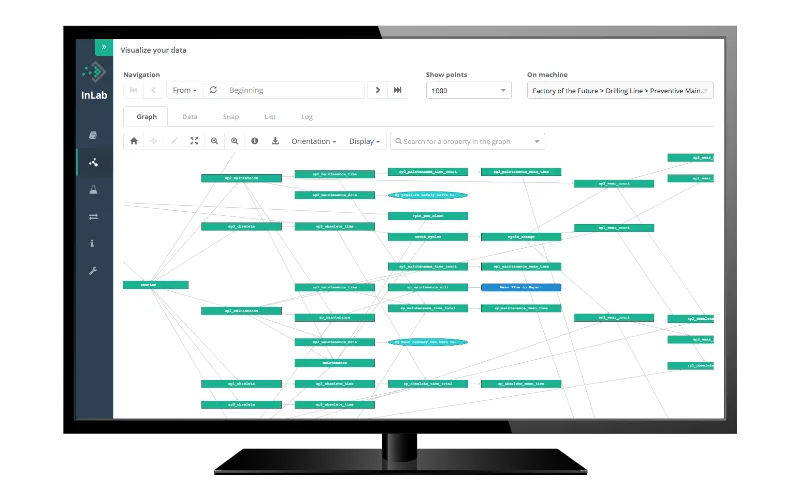Screen dimensions: 800x500
Task: Click the fit-to-screen expand icon
Action: (x=194, y=141)
